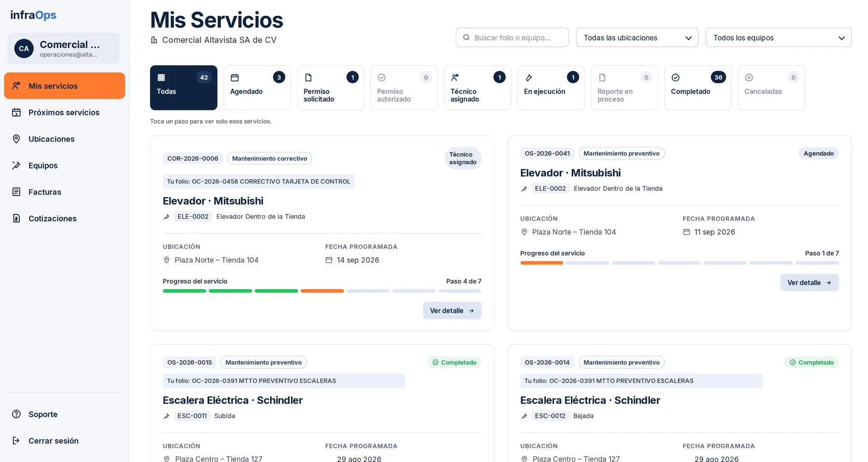Click the document icon on Permiso solicitado tile
868x462 pixels.
tap(309, 78)
